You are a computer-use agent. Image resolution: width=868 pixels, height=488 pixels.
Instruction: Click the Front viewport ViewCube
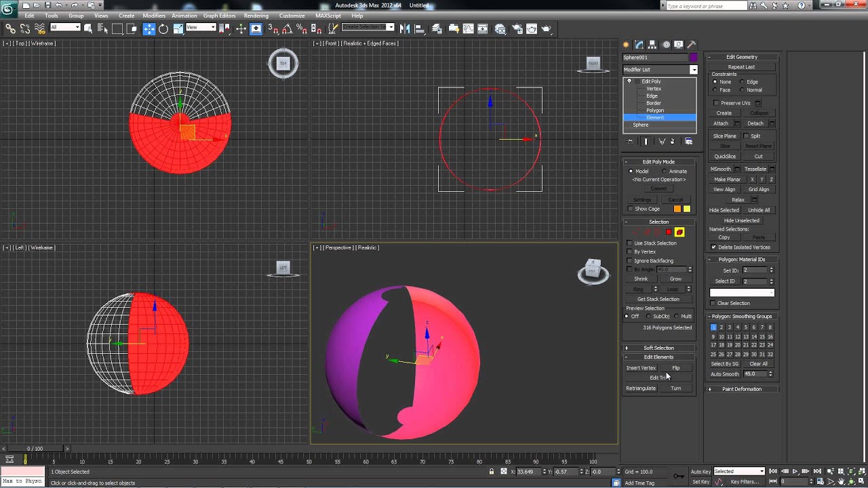[593, 64]
